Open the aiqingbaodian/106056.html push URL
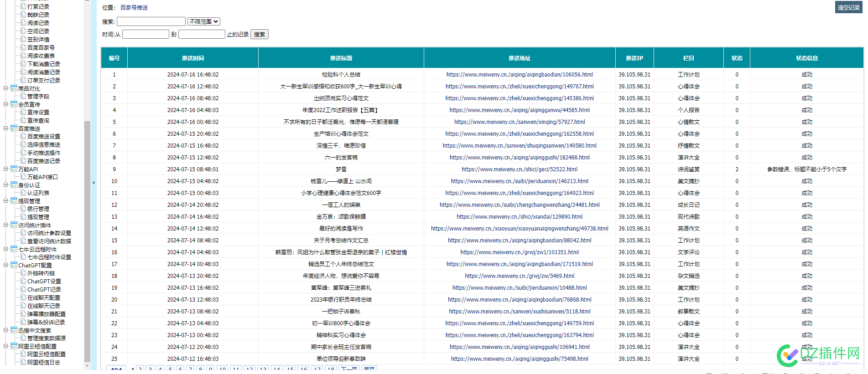Viewport: 868px width, 374px height. point(520,75)
